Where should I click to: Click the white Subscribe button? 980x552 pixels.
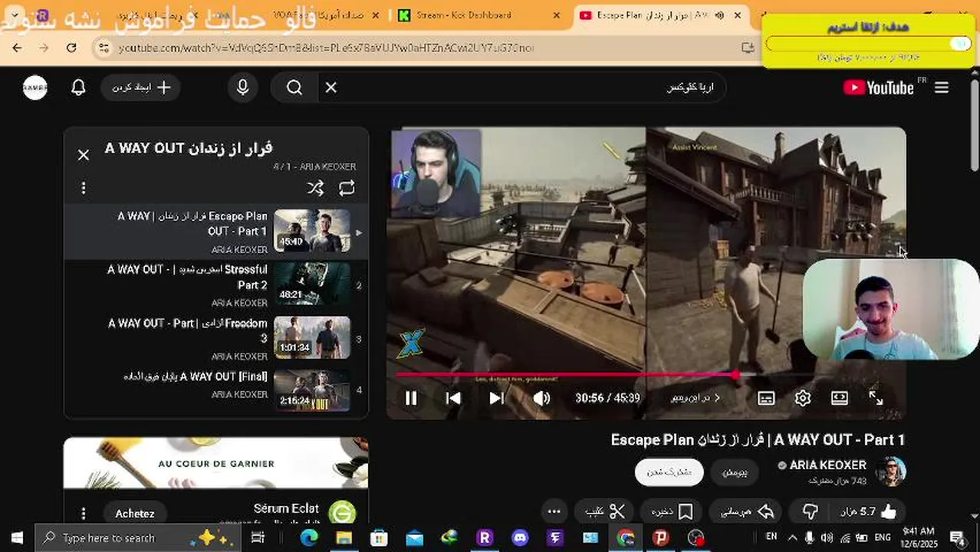[x=669, y=472]
